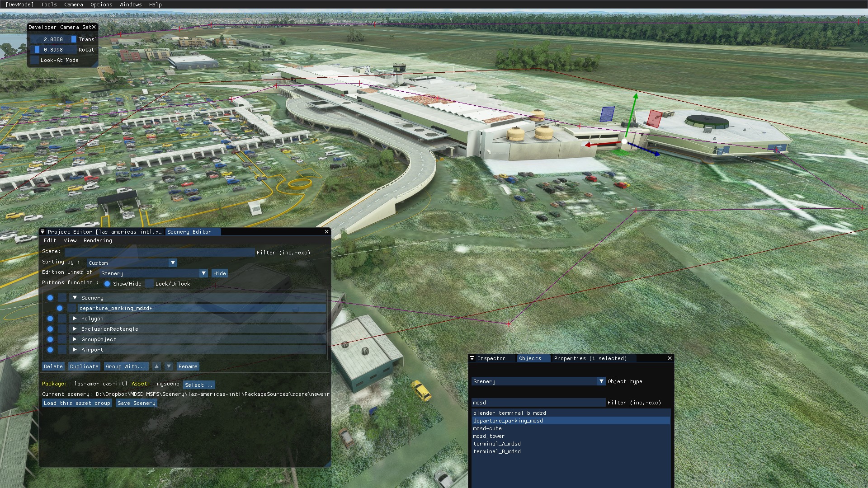This screenshot has width=868, height=488.
Task: Close the Developer Camera Settings panel
Action: [94, 27]
